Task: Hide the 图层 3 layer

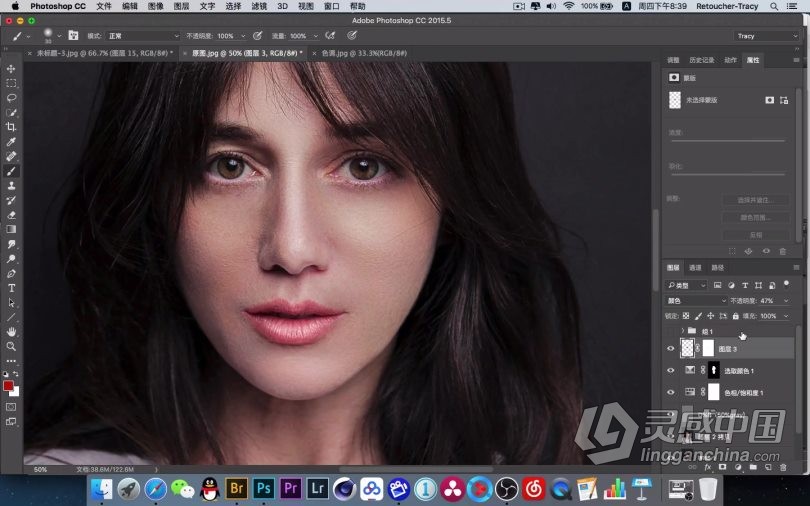Action: [x=671, y=349]
